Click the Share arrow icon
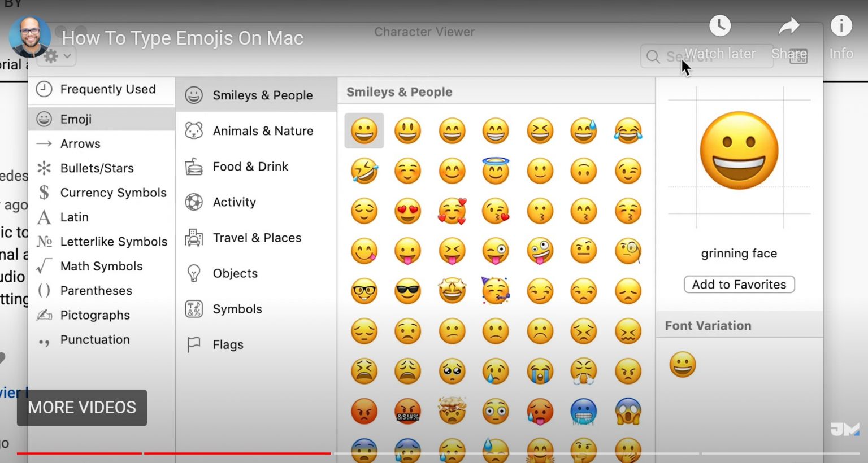 [789, 26]
